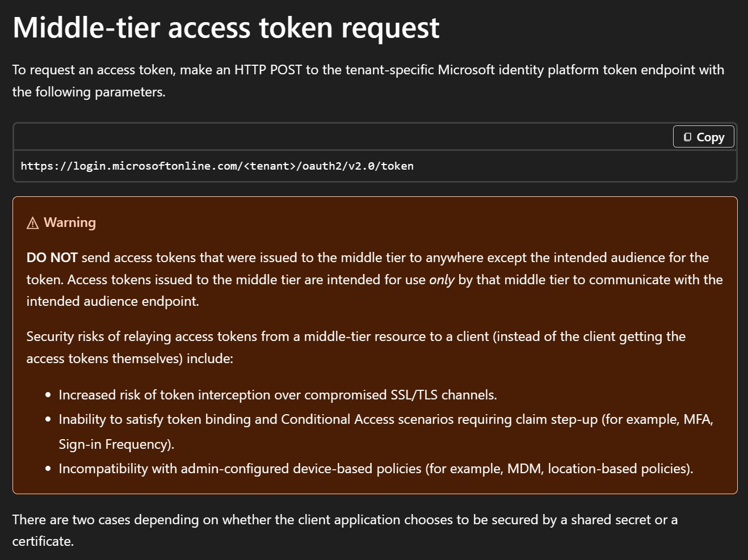748x560 pixels.
Task: Click the Middle-tier access token request heading
Action: pos(226,28)
